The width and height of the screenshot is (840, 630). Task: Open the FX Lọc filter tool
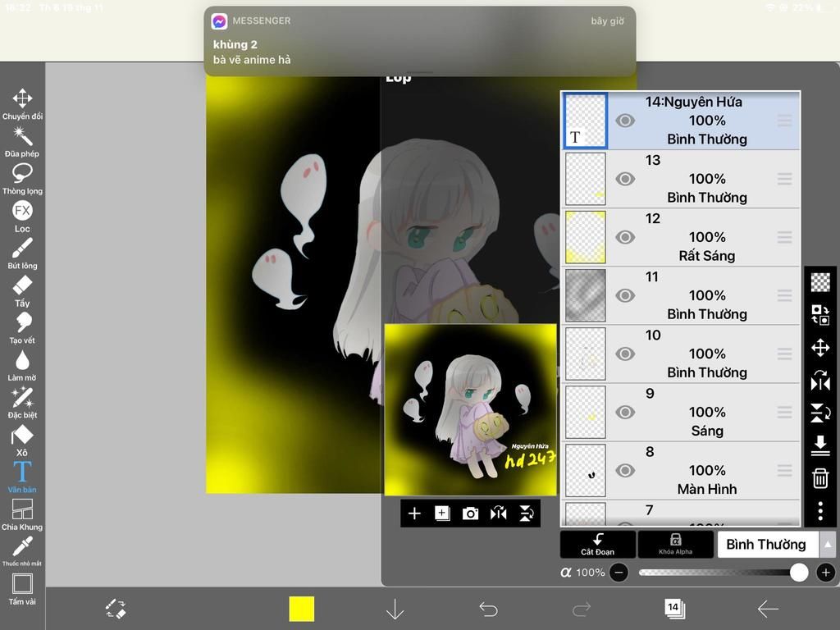point(22,217)
